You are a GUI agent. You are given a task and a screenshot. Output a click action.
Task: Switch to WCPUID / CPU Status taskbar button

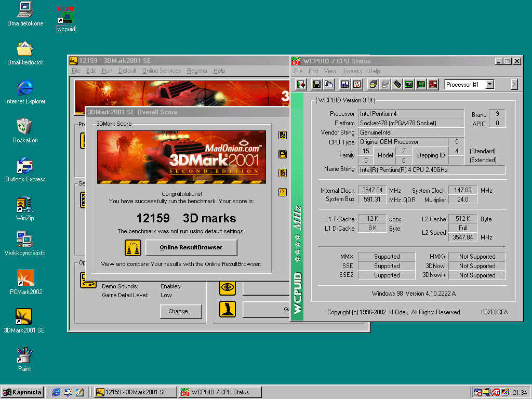pyautogui.click(x=220, y=392)
